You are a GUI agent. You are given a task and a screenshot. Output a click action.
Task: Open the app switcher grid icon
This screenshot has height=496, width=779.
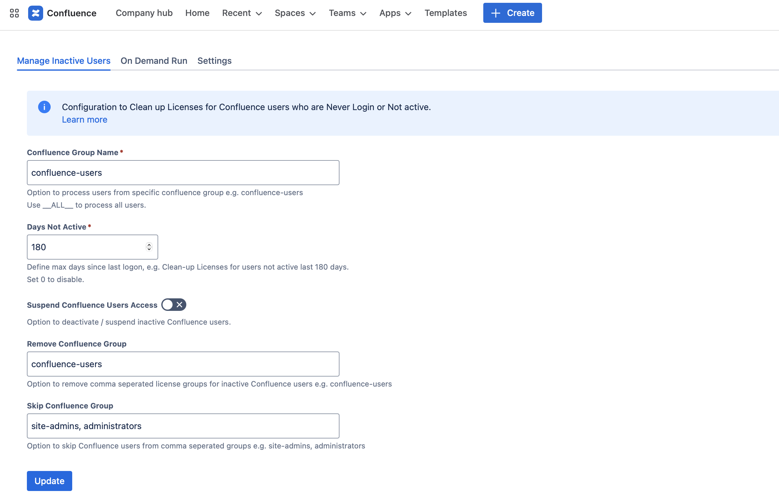(14, 13)
